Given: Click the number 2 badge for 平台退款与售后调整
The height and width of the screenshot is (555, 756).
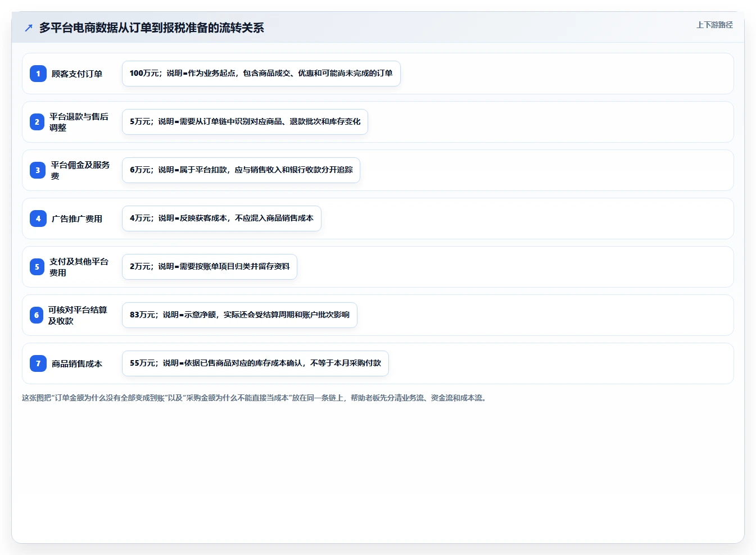Looking at the screenshot, I should click(37, 122).
